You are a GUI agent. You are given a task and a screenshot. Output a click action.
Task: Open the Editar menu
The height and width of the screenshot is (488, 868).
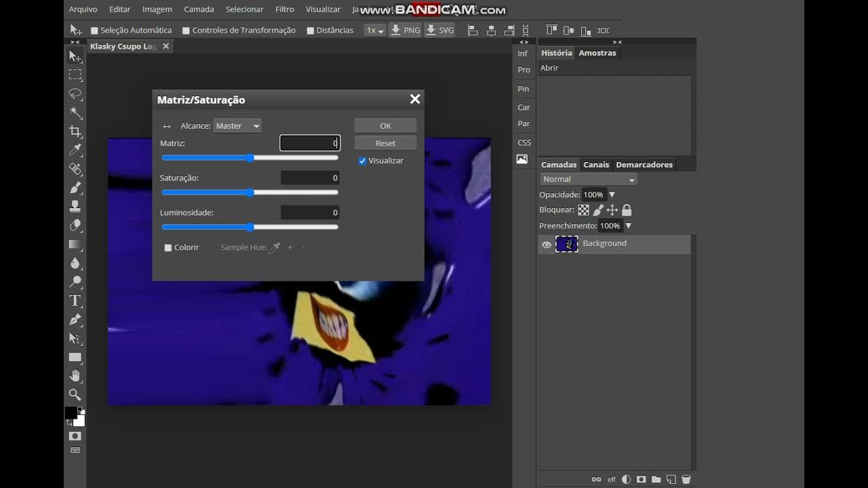(120, 9)
